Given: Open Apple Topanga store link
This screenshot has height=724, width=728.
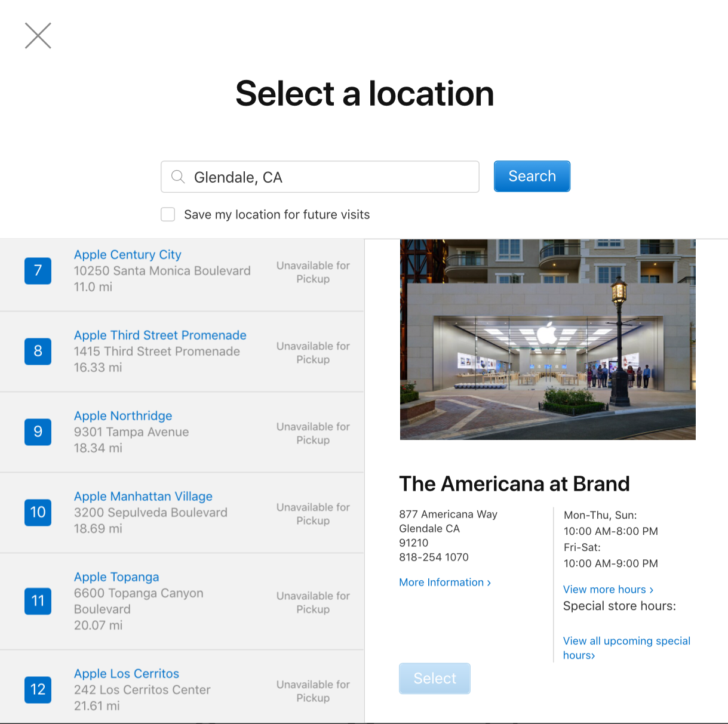Looking at the screenshot, I should (116, 577).
